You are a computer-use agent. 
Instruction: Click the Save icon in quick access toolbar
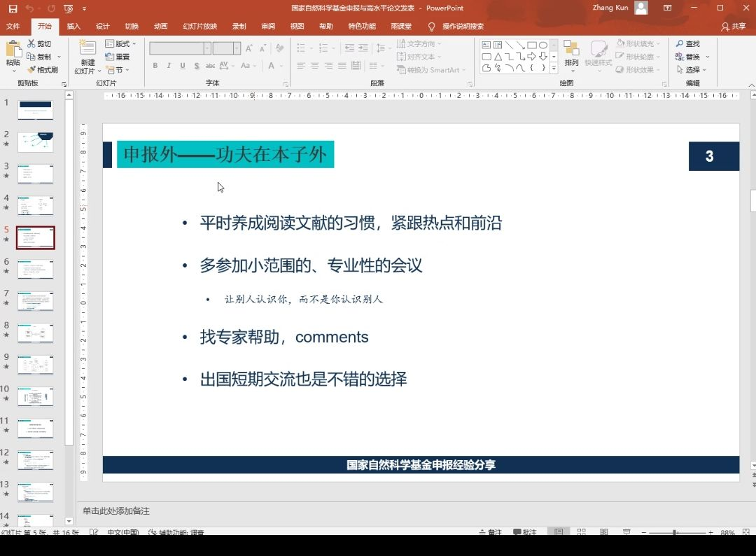13,8
